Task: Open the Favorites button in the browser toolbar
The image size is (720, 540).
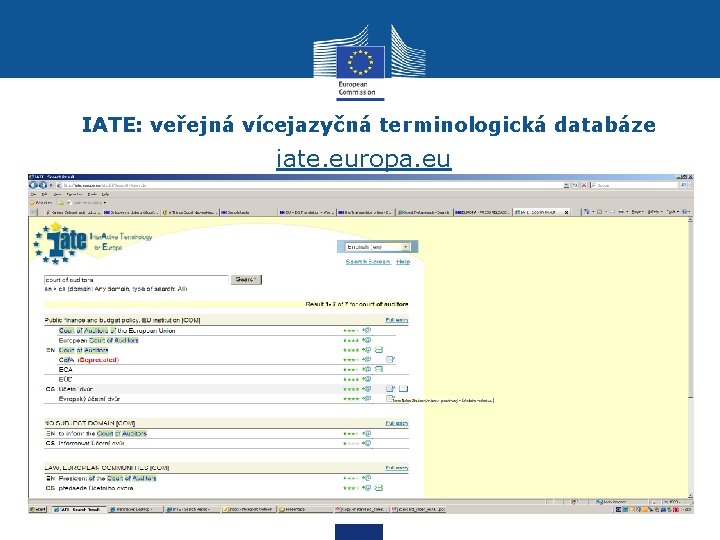Action: tap(41, 202)
